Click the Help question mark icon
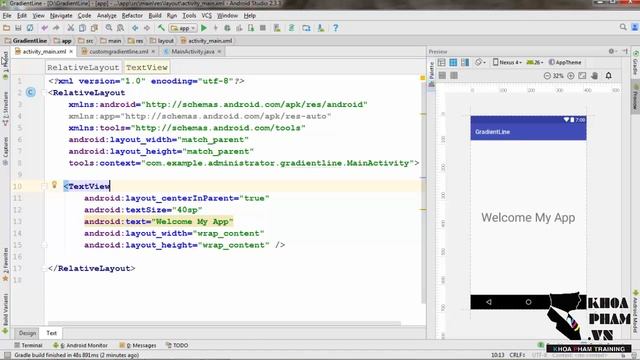Viewport: 640px width, 360px height. pos(336,28)
